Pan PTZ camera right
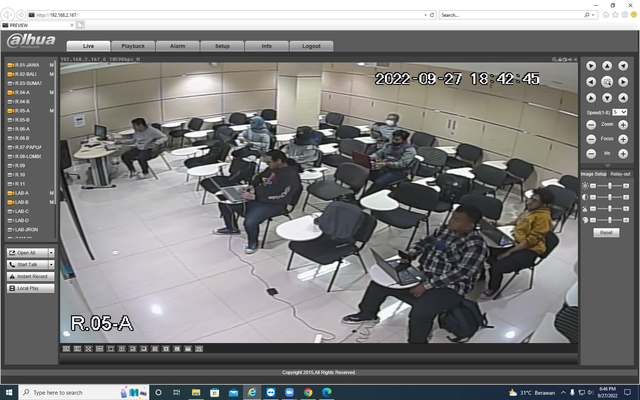This screenshot has height=400, width=640. point(623,82)
